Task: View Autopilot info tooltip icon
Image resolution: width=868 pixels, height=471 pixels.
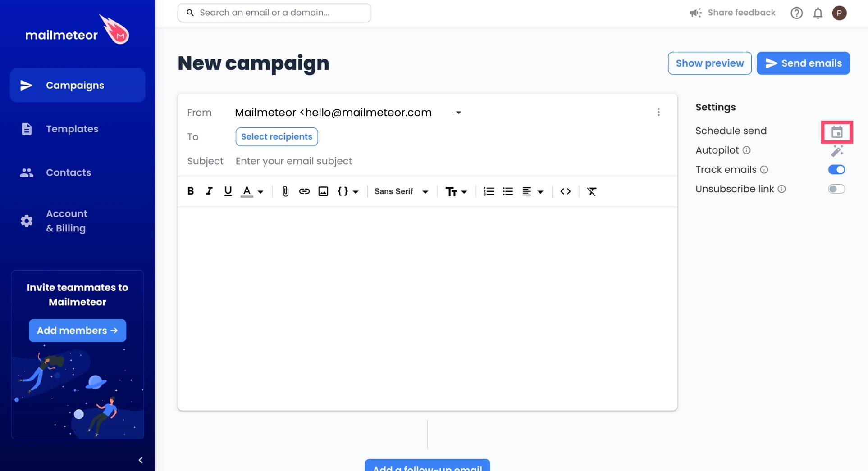Action: click(x=746, y=150)
